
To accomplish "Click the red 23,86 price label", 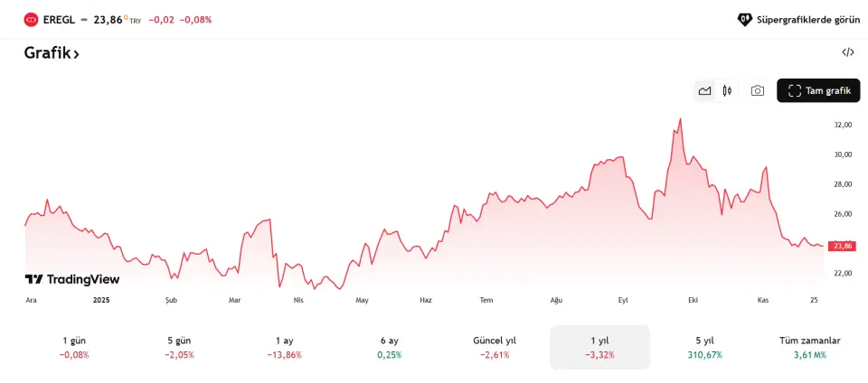I will 843,246.
